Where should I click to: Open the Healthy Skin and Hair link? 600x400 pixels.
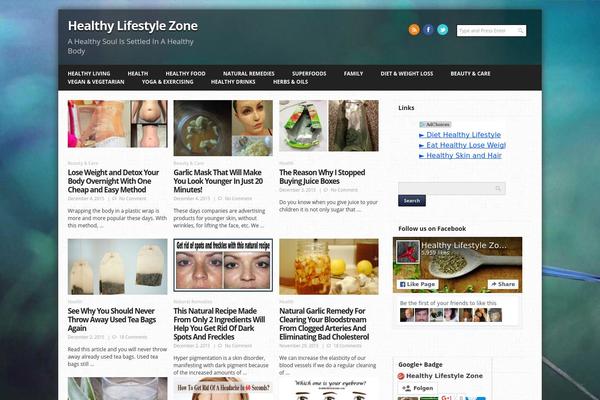464,155
